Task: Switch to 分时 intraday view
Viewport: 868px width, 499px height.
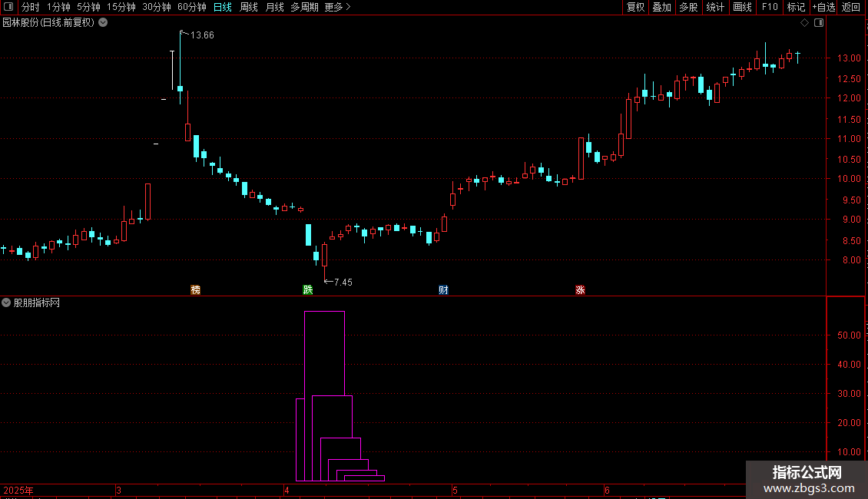Action: click(x=31, y=7)
